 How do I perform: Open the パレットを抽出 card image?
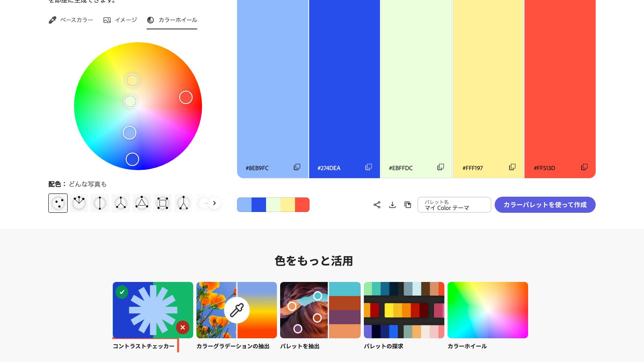click(x=320, y=310)
